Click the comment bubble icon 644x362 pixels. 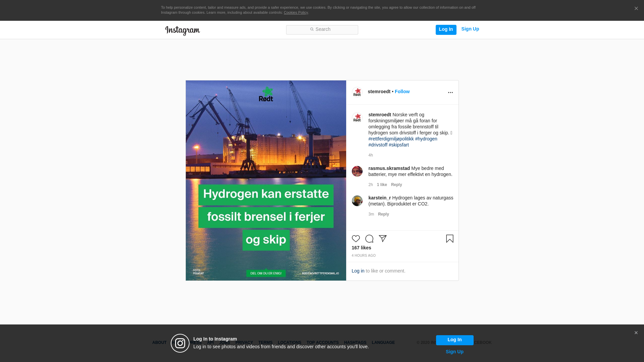369,239
